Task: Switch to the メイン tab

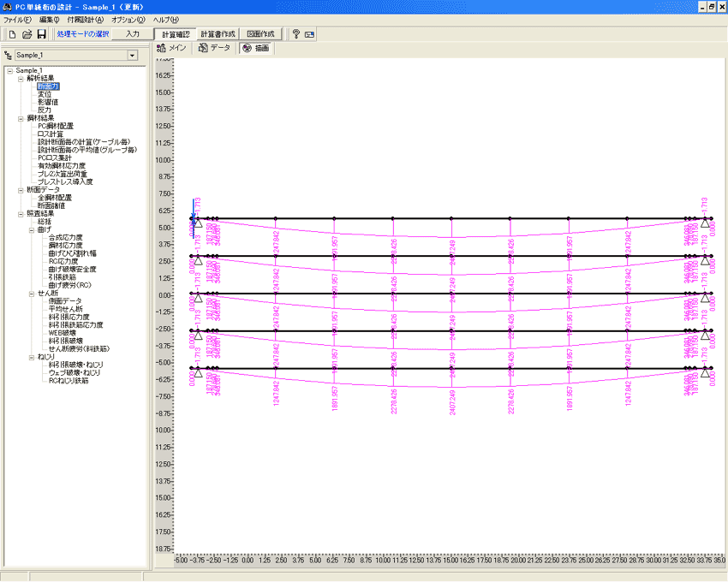Action: click(x=172, y=49)
